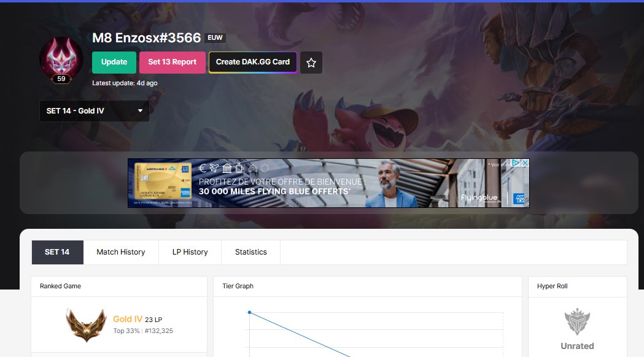Click the Gold IV rank emblem
The height and width of the screenshot is (357, 644).
[86, 324]
